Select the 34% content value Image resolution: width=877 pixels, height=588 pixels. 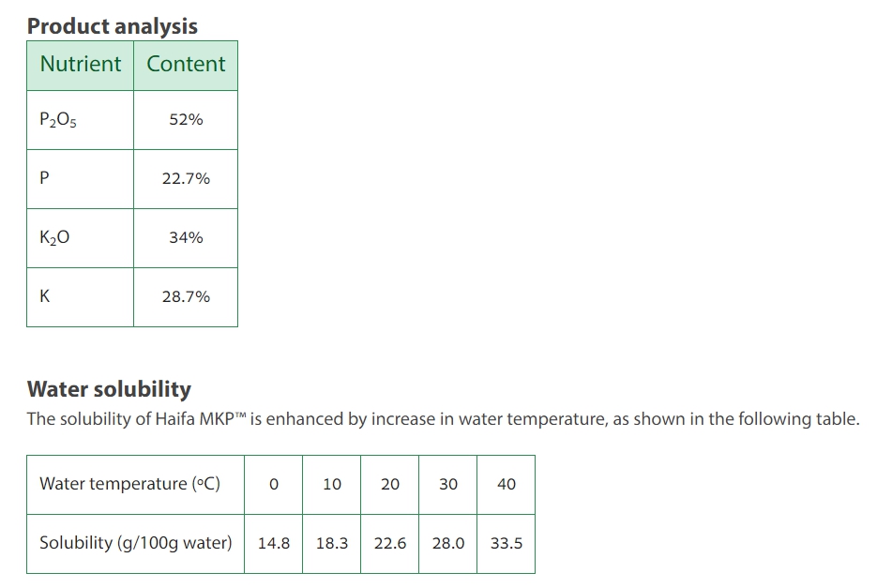click(186, 238)
